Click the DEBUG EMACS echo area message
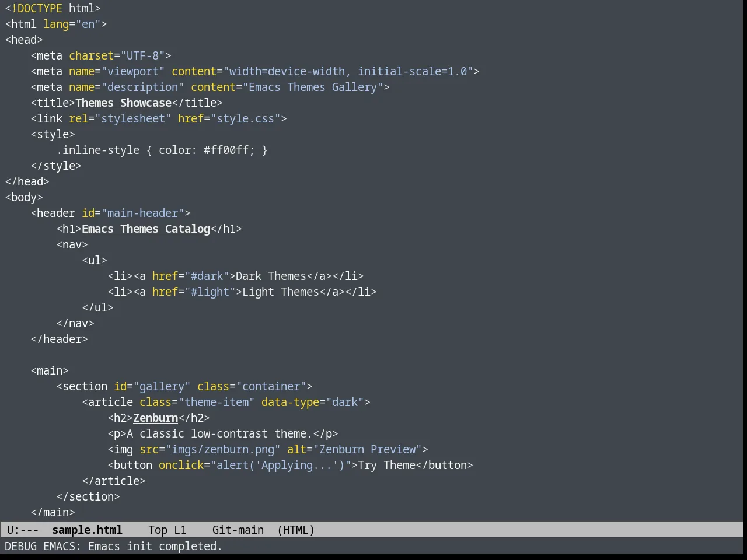747x560 pixels. [113, 546]
